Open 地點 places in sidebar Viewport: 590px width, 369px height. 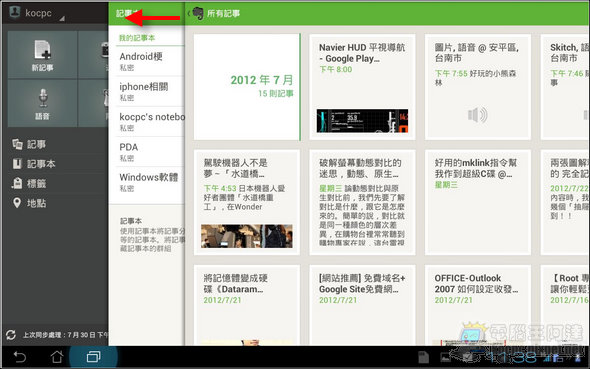tap(29, 203)
